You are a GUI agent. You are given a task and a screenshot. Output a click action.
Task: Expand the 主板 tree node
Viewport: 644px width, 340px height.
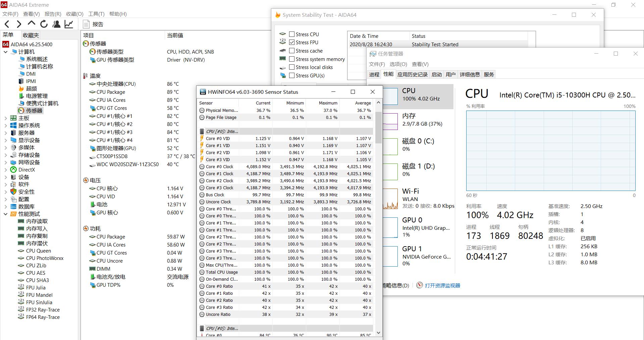[5, 118]
